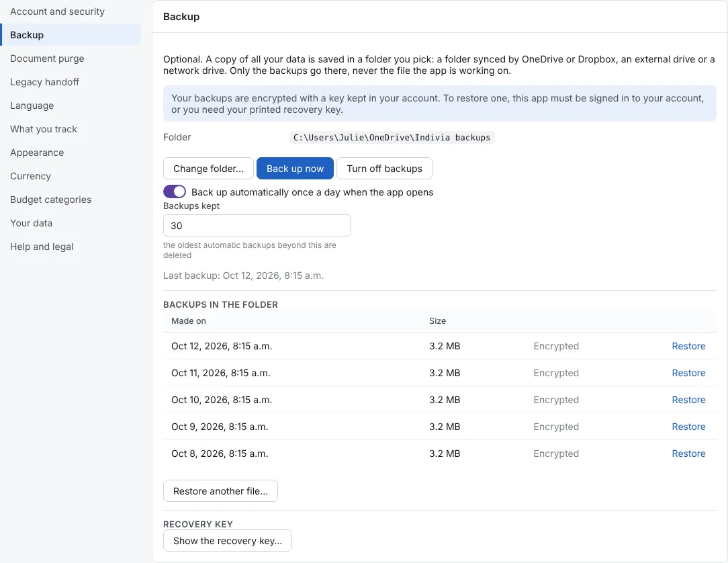Click the Made on column header

pos(189,321)
